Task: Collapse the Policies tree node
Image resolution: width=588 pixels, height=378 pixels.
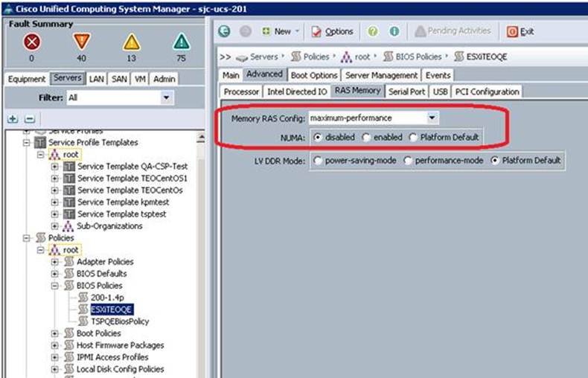Action: pyautogui.click(x=26, y=238)
